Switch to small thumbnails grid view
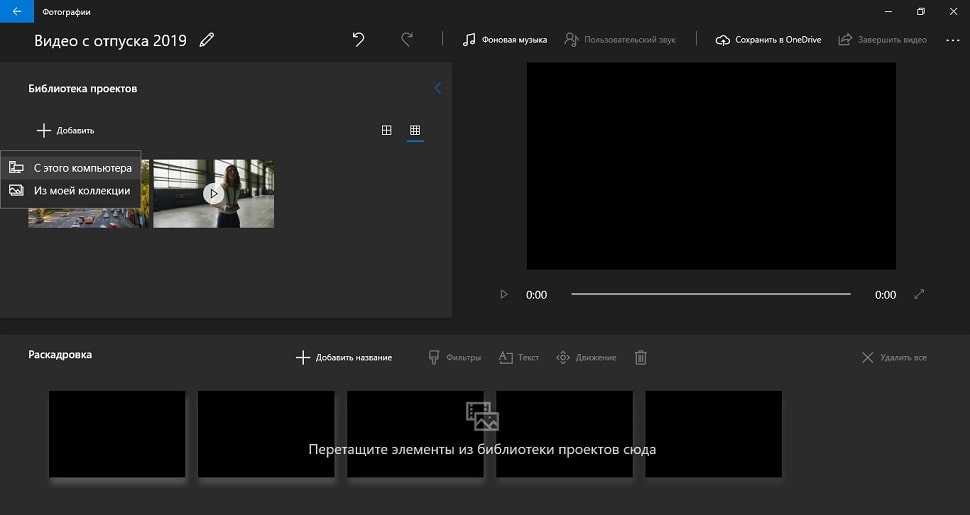 pyautogui.click(x=415, y=130)
